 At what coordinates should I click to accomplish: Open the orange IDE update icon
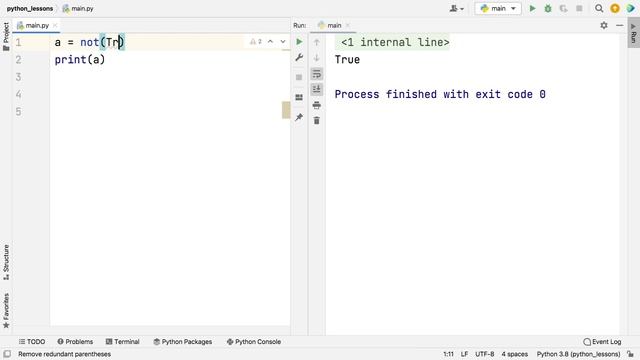coord(615,8)
